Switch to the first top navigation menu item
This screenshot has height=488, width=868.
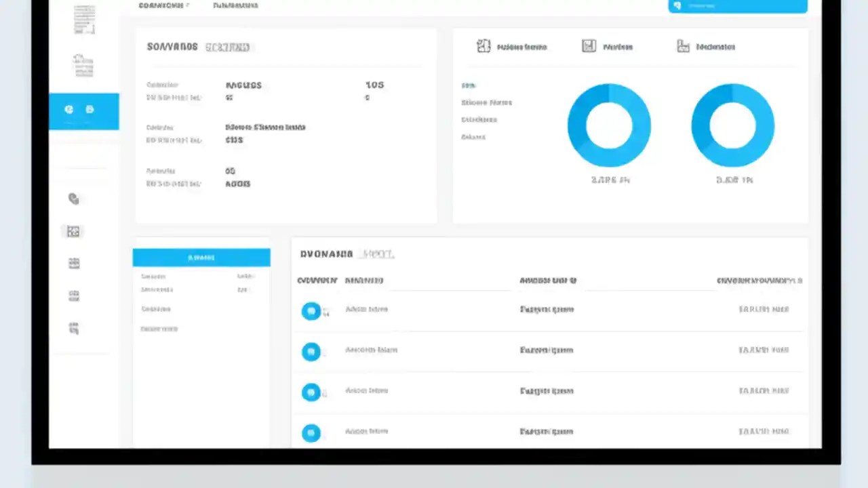click(x=161, y=5)
